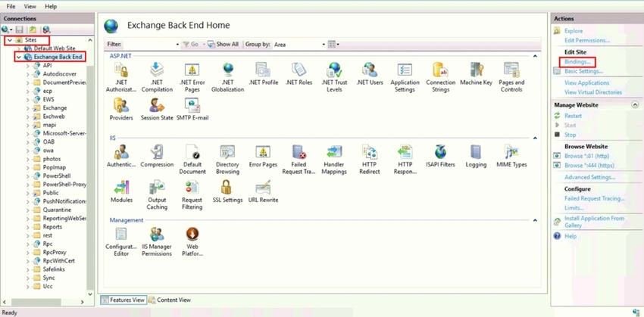644x317 pixels.
Task: Open the Configuration Editor icon
Action: click(x=121, y=235)
